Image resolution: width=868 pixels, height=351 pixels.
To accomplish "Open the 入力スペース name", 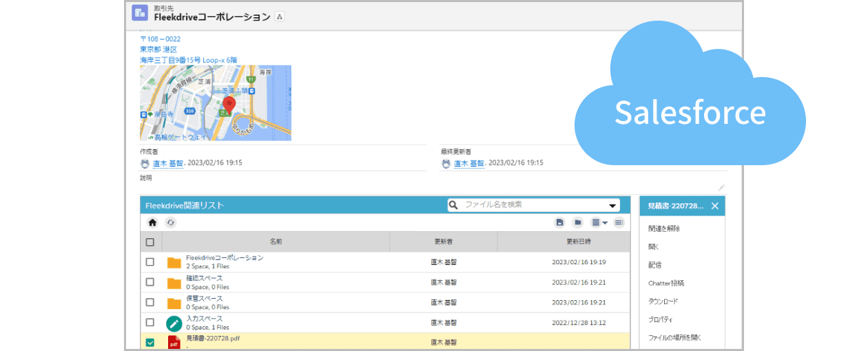I will (204, 319).
